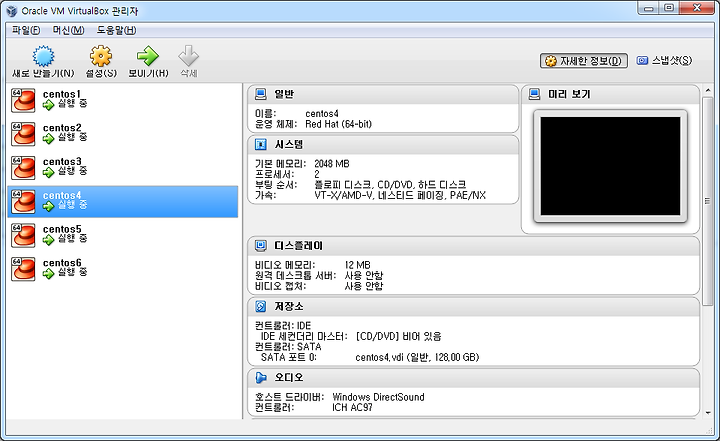Image resolution: width=720 pixels, height=441 pixels.
Task: Select the centos3 virtual machine
Action: (x=123, y=168)
